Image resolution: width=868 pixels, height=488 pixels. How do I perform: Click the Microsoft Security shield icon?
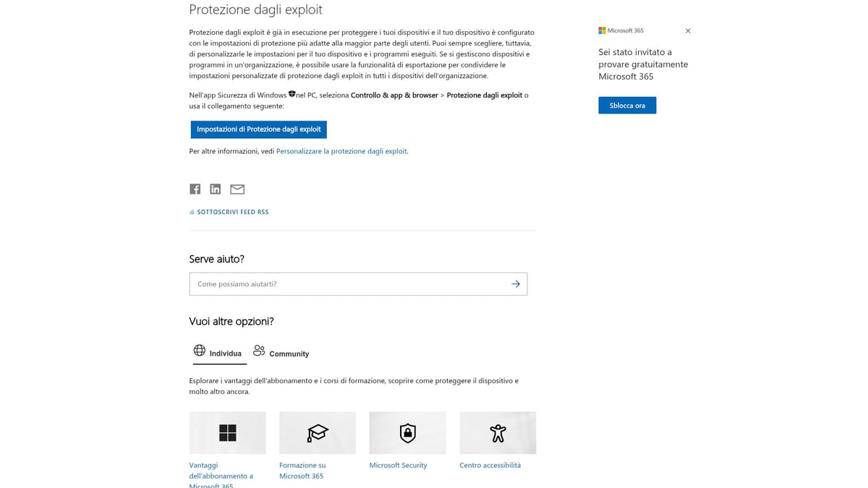click(407, 432)
